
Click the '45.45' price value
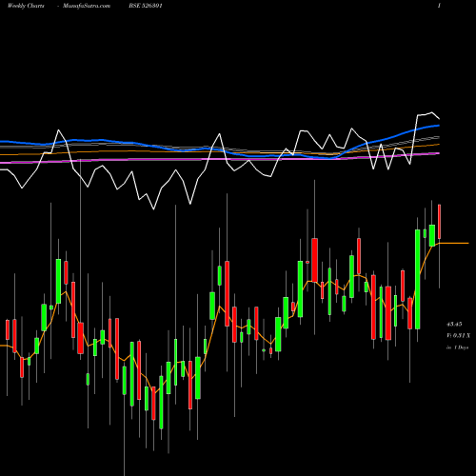point(454,325)
